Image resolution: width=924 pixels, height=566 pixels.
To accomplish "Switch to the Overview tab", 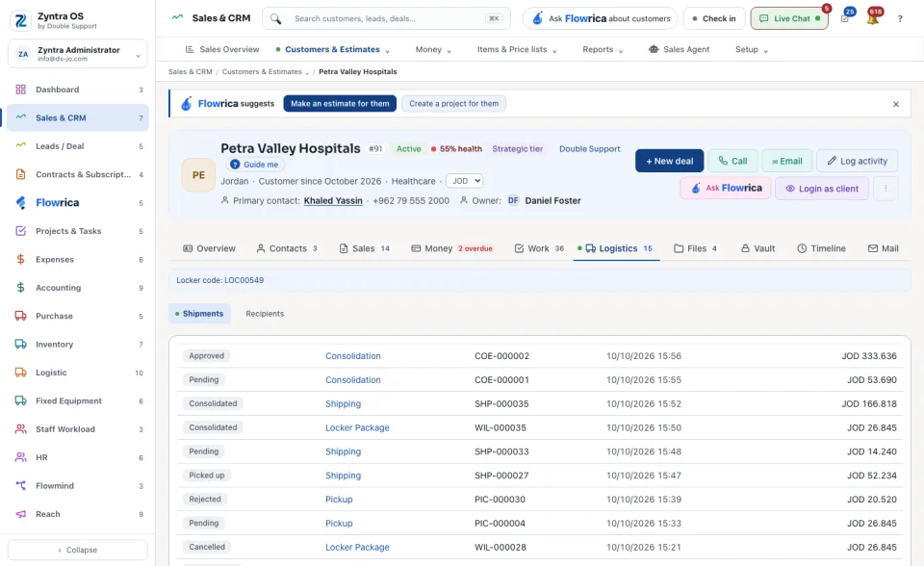I will pos(209,248).
